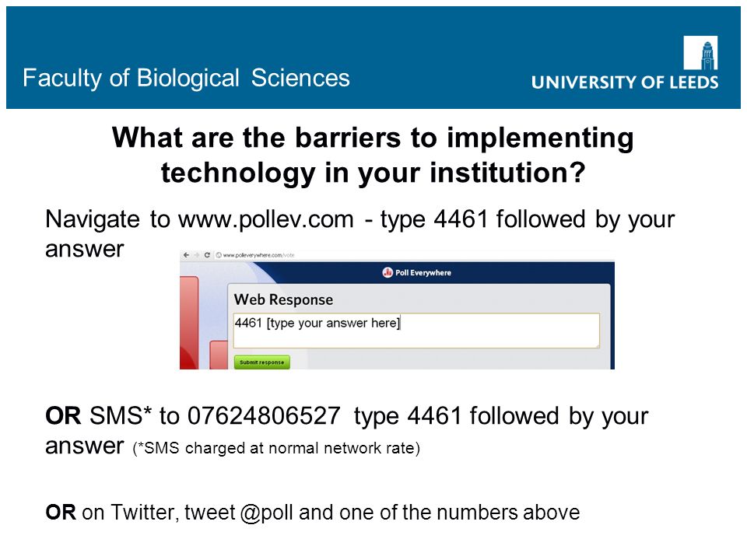Click the Web Response heading
The width and height of the screenshot is (747, 560).
click(283, 299)
